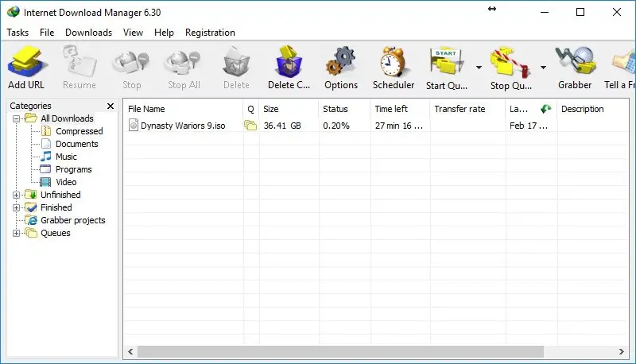The height and width of the screenshot is (364, 636).
Task: Open the Registration menu
Action: (x=210, y=33)
